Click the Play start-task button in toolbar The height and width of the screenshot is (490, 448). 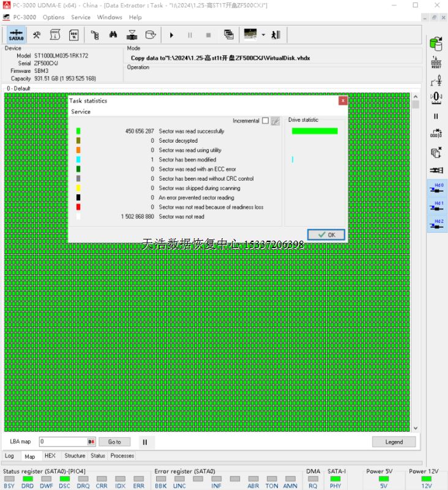coord(171,35)
